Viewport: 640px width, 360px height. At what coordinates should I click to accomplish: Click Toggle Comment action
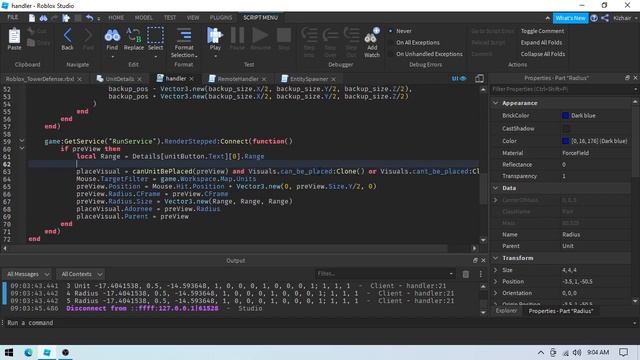(x=542, y=31)
